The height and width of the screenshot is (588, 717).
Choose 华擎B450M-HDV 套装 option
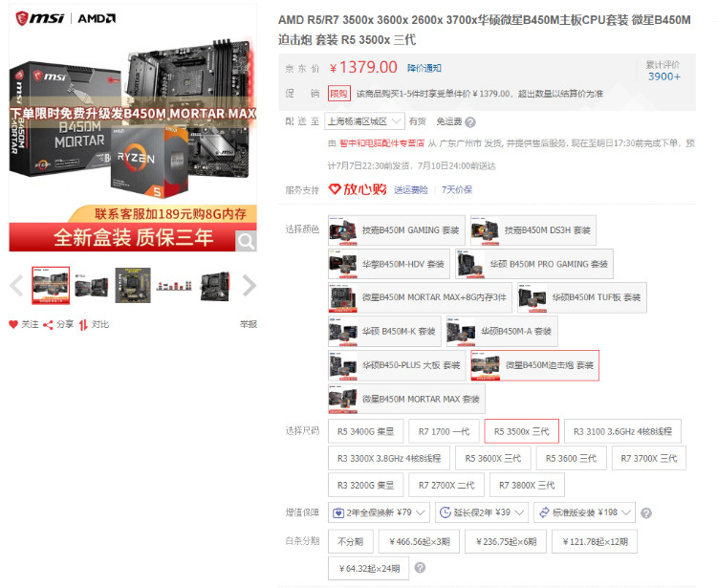(389, 264)
